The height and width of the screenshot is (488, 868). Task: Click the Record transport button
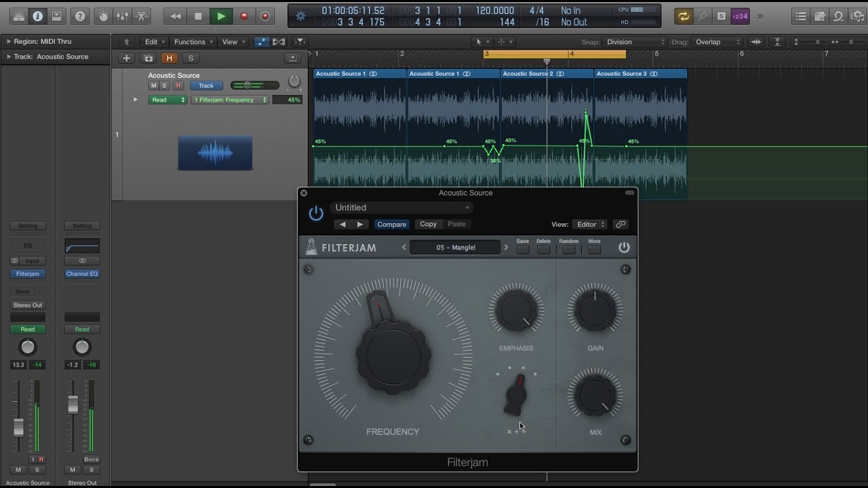tap(244, 16)
